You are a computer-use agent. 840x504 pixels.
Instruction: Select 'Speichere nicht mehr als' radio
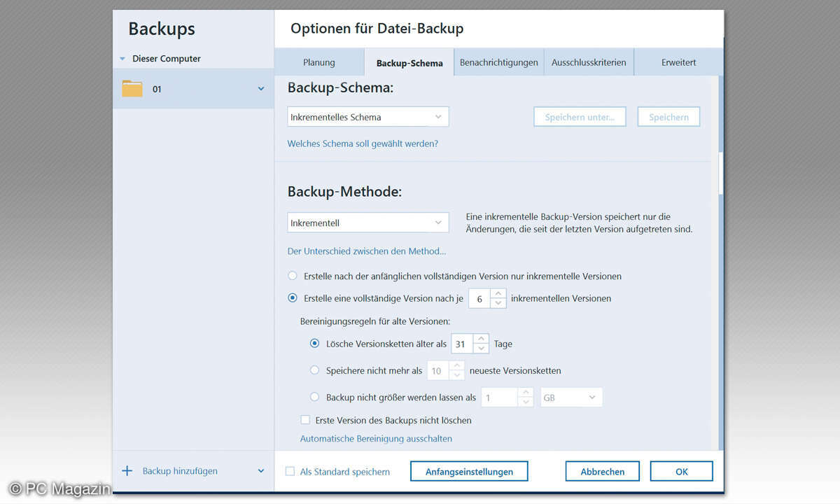click(315, 370)
